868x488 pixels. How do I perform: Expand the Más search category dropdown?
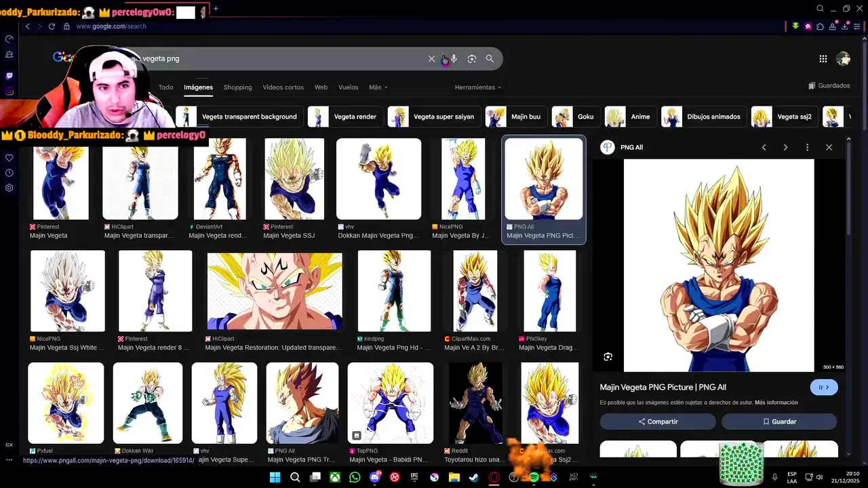[x=378, y=87]
